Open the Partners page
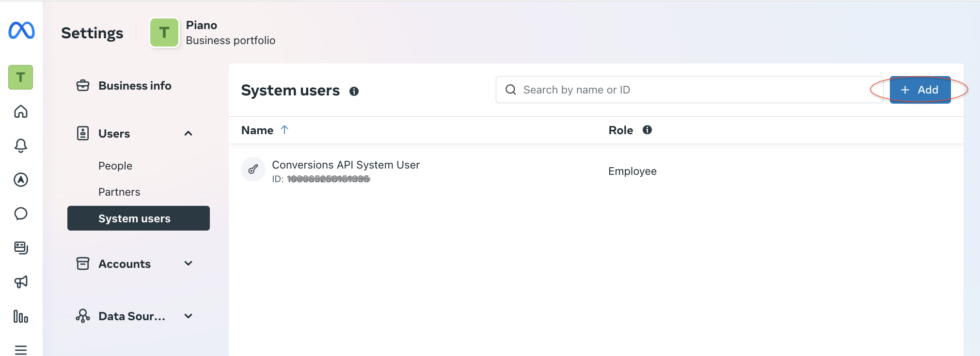This screenshot has height=356, width=980. (x=119, y=192)
